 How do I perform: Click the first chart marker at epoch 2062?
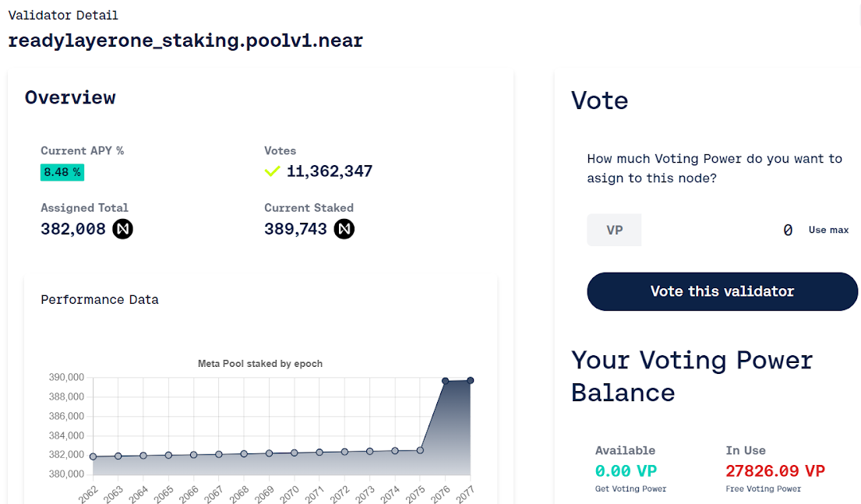click(x=92, y=457)
